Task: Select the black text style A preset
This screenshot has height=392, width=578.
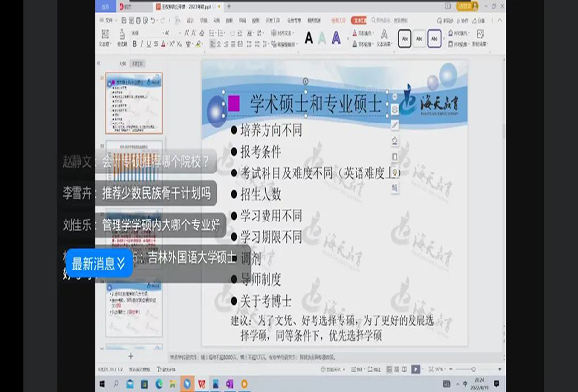Action: (309, 38)
